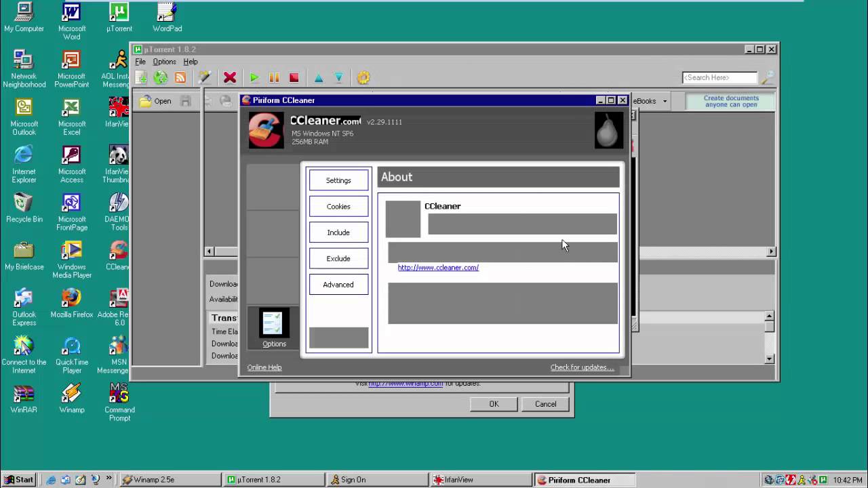Click the µTorrent orange Pause icon
Screen dimensions: 868x488
[x=274, y=78]
